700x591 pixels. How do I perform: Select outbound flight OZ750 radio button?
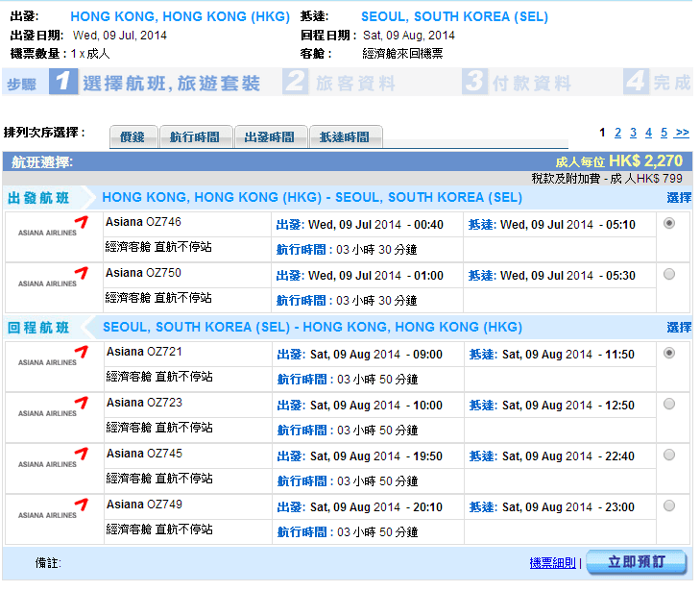point(668,274)
